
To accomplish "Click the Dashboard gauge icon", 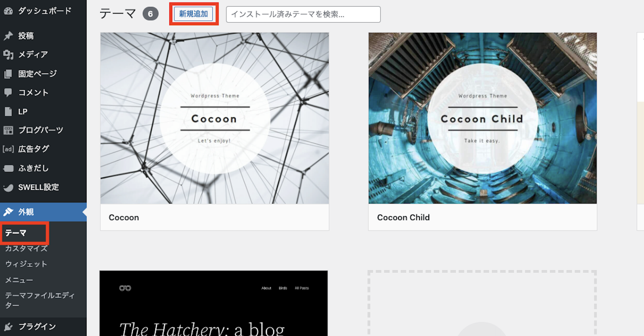I will (x=8, y=11).
